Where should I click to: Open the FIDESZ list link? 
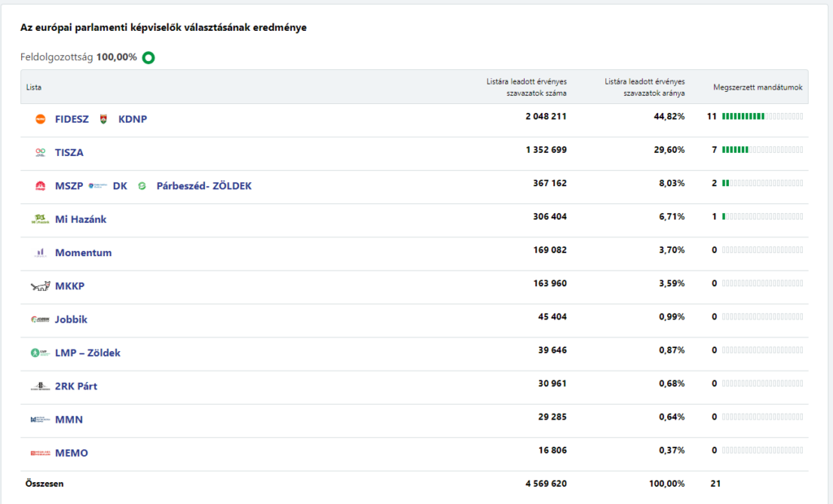(72, 119)
